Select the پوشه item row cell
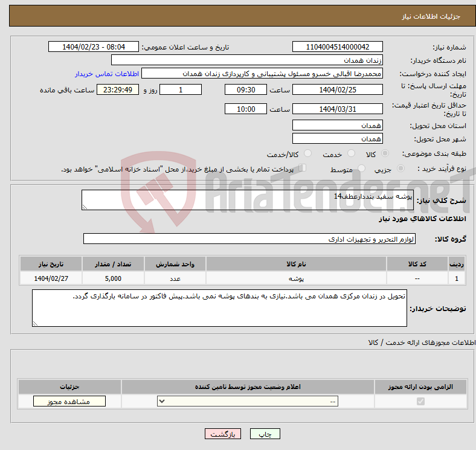Image resolution: width=476 pixels, height=450 pixels. (296, 278)
